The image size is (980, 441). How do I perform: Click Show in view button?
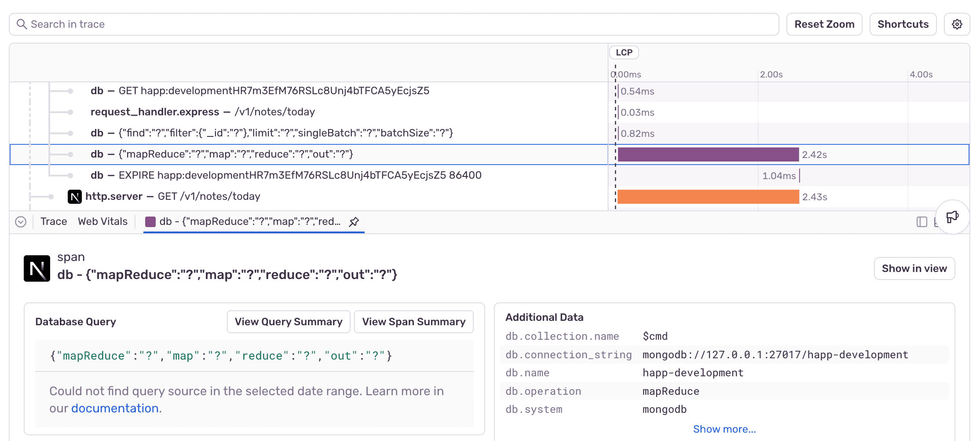[x=914, y=268]
